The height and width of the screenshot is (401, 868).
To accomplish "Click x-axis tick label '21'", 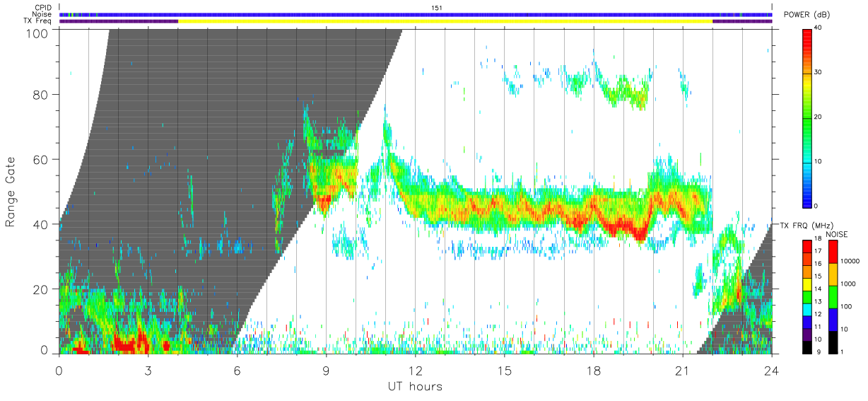I will tap(683, 371).
